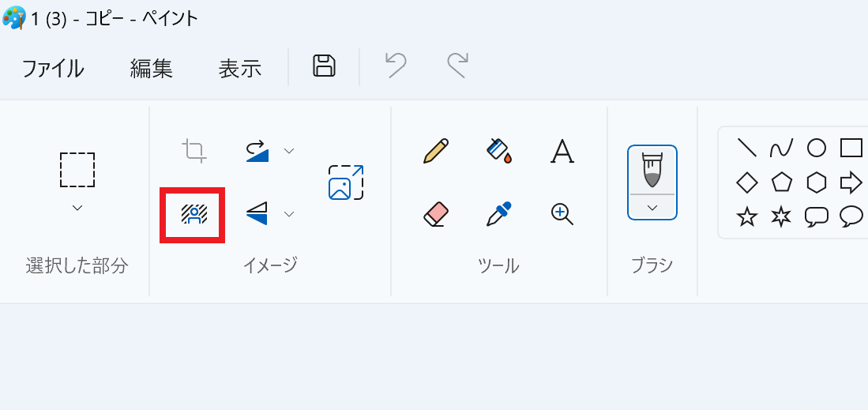Select the Color picker eyedropper

pos(498,213)
